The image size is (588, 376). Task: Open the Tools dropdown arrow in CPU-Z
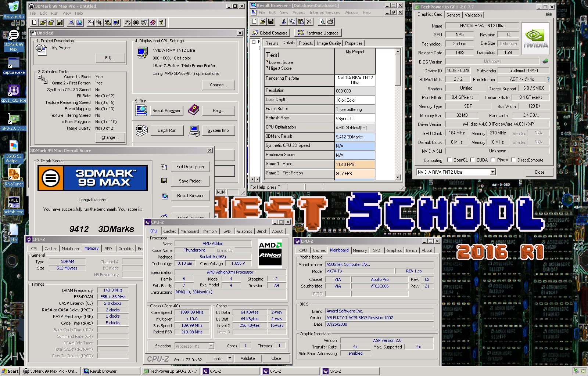point(230,358)
